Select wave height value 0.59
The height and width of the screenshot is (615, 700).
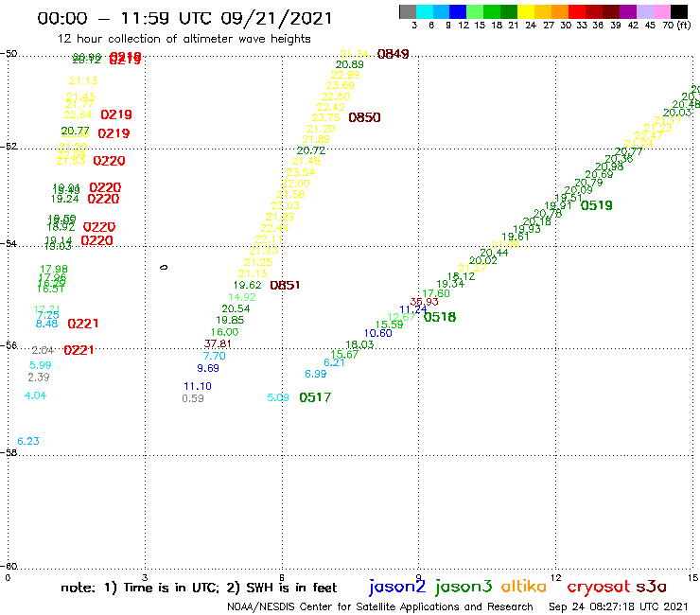[193, 398]
